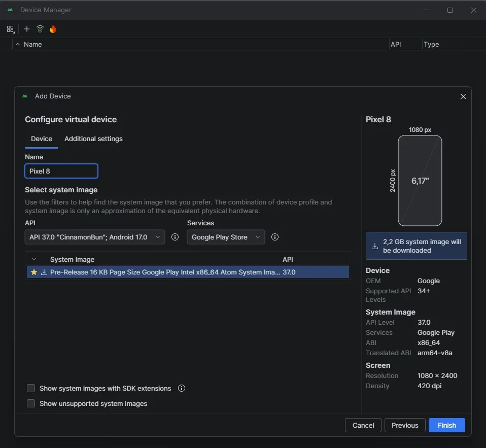The image size is (486, 448).
Task: Click download icon on Pre-Release system image row
Action: [x=44, y=272]
